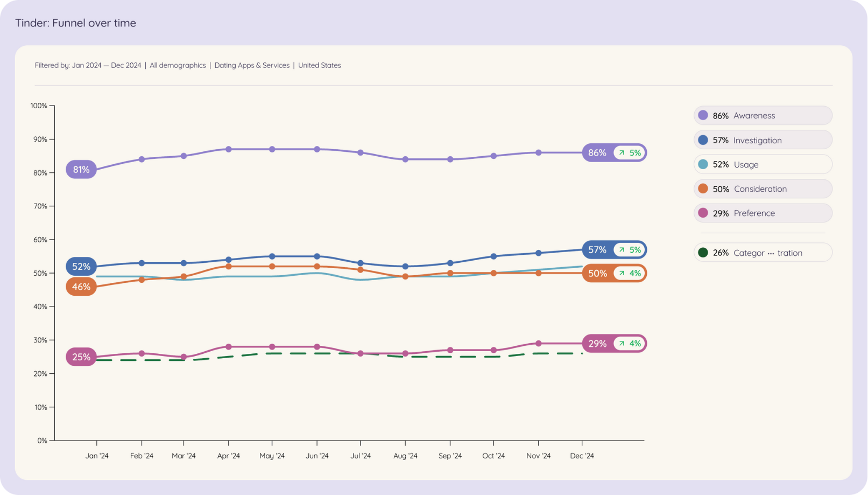Click the Jul '24 axis label
This screenshot has width=868, height=495.
[x=361, y=456]
